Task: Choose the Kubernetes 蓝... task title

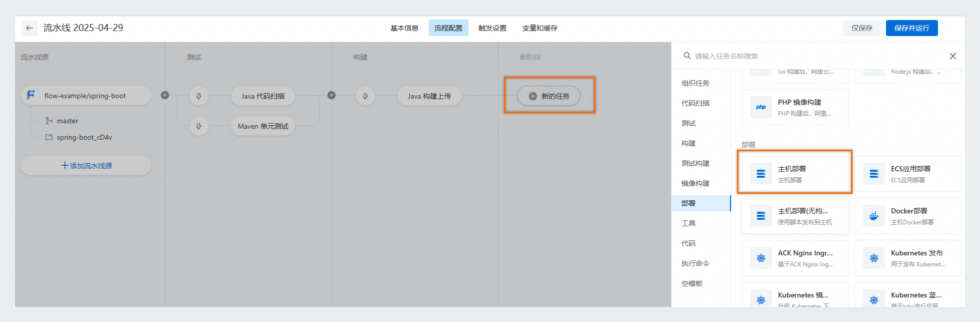Action: point(916,295)
